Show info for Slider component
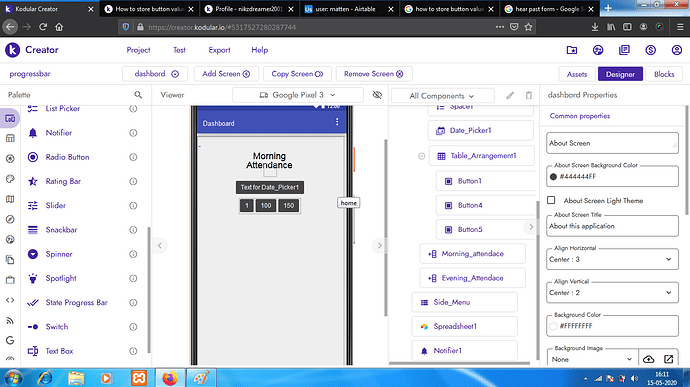Screen dimensions: 690x387 pyautogui.click(x=133, y=206)
